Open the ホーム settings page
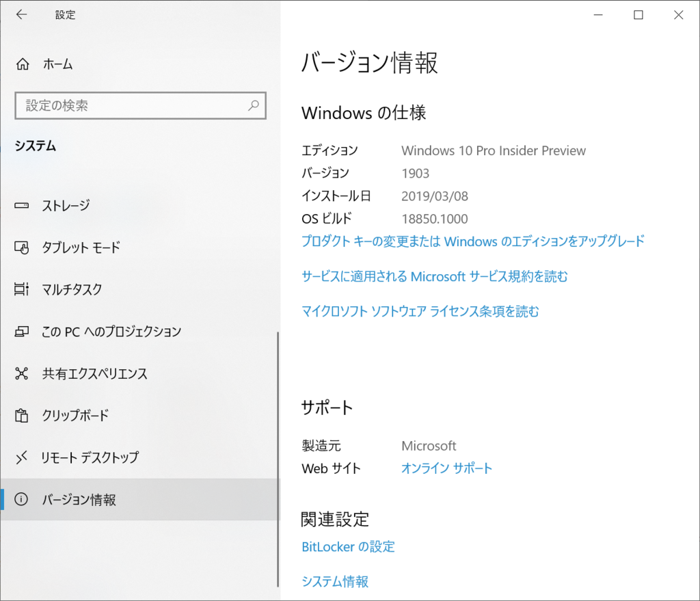The height and width of the screenshot is (601, 700). [140, 64]
